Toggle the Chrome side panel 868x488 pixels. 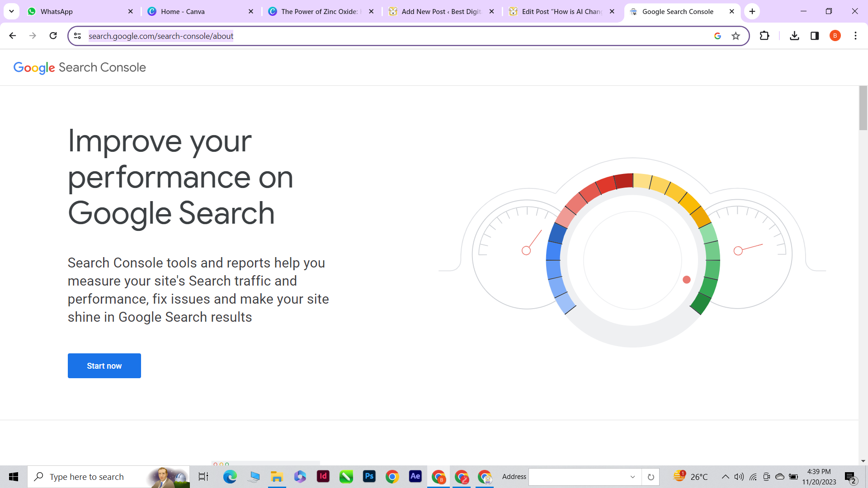coord(815,36)
